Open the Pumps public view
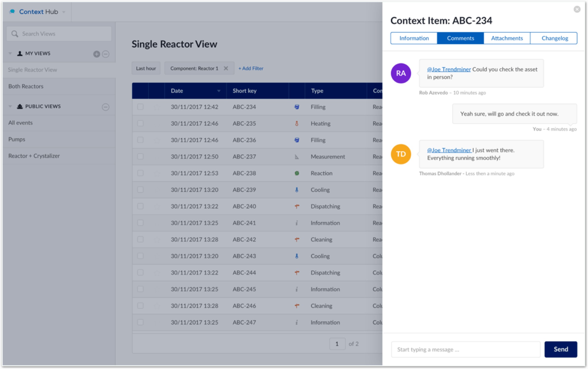588x369 pixels. tap(59, 139)
